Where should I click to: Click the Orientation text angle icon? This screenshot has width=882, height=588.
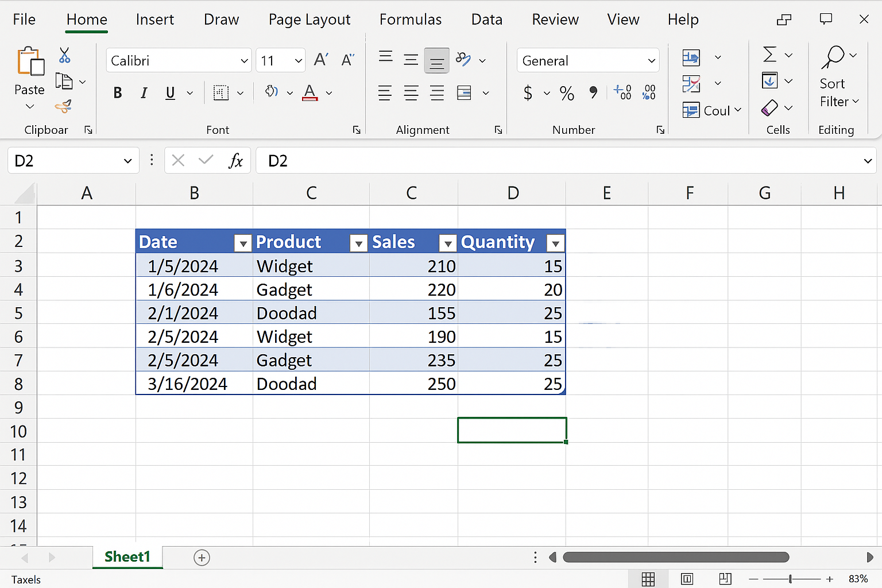tap(463, 59)
